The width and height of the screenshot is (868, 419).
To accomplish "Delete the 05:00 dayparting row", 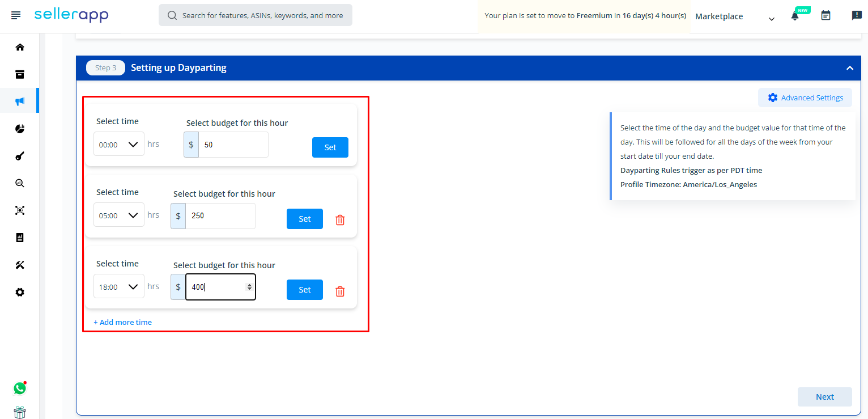I will pos(340,220).
